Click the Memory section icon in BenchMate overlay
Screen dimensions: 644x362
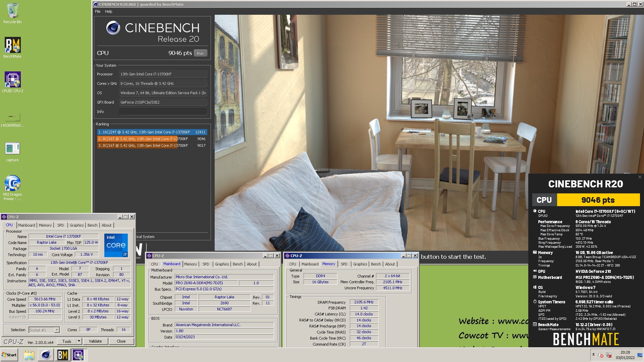(x=535, y=252)
